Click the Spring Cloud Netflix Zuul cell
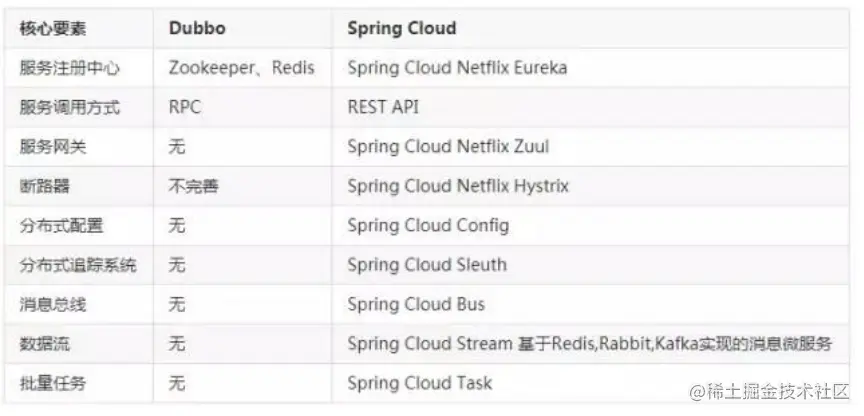The width and height of the screenshot is (864, 416). (448, 147)
